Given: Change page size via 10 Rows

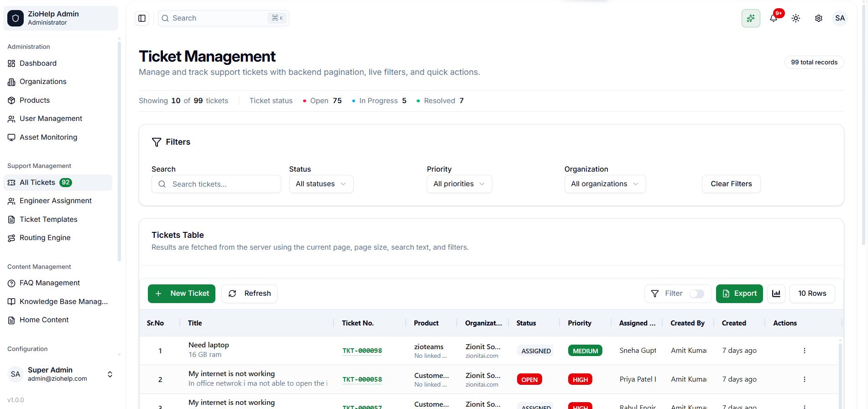Looking at the screenshot, I should pyautogui.click(x=812, y=294).
